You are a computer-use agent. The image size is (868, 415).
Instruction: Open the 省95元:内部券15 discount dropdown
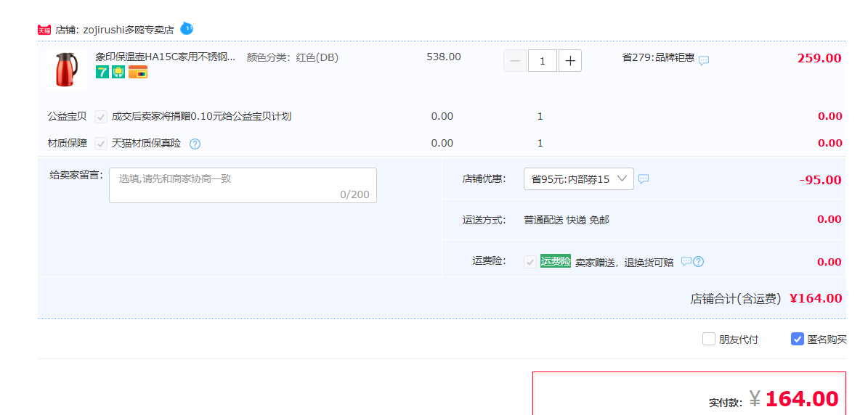[x=578, y=179]
